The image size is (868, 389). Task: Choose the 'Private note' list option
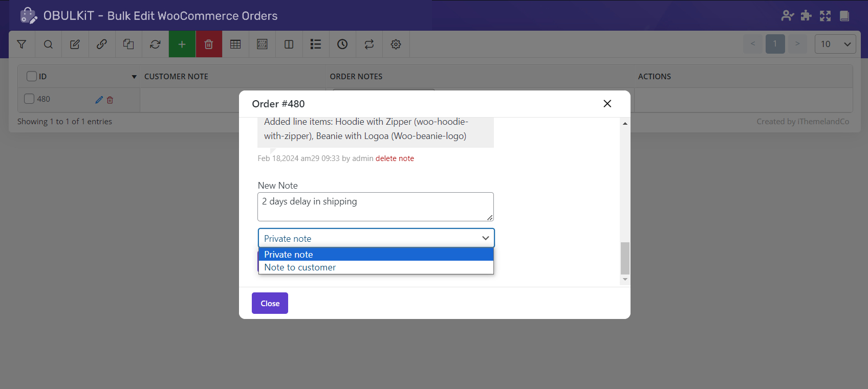[x=289, y=255]
